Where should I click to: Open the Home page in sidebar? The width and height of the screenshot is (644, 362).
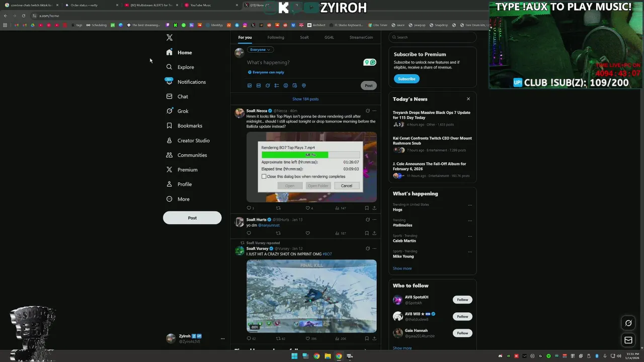coord(179,52)
